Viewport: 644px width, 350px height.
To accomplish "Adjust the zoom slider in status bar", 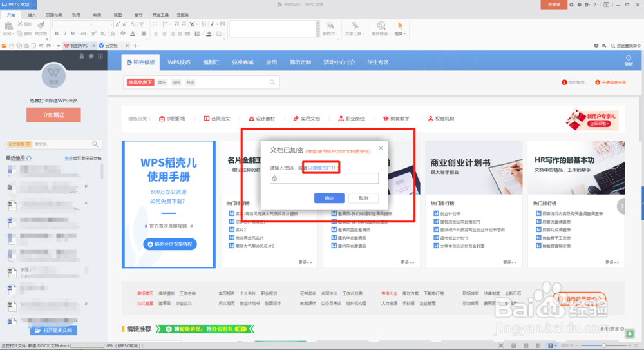I will (604, 345).
